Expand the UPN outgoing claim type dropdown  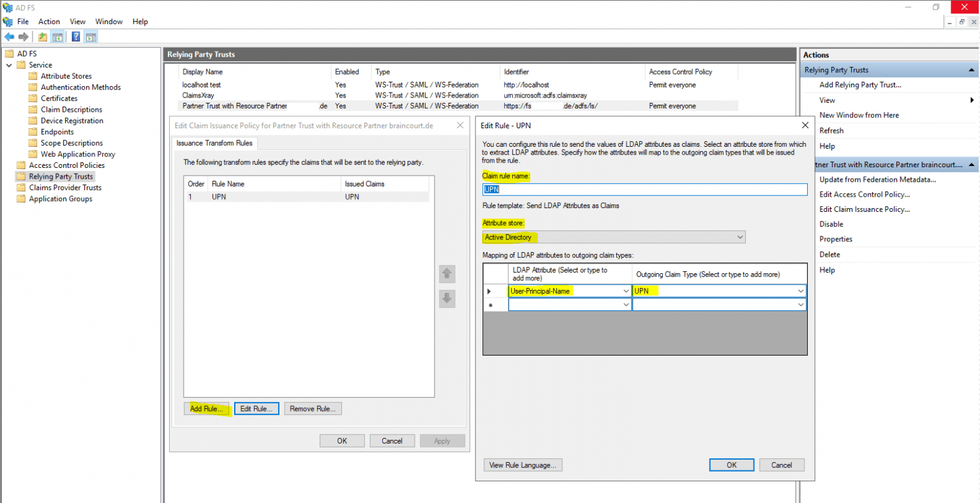click(801, 291)
